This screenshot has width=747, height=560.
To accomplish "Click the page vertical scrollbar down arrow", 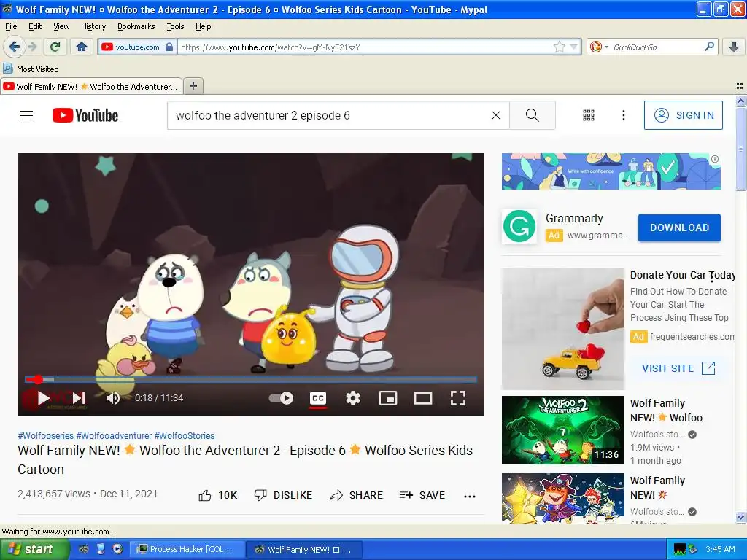I will pos(740,517).
